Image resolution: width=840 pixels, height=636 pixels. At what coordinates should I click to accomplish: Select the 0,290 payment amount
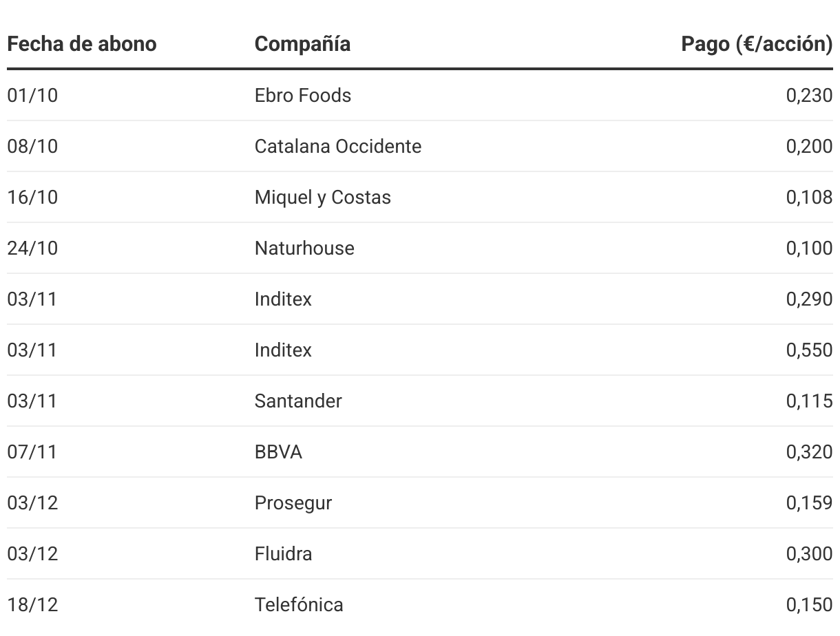coord(809,299)
